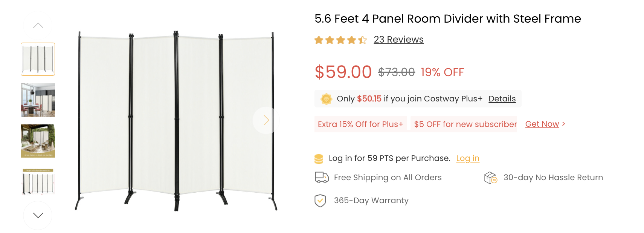The width and height of the screenshot is (644, 233).
Task: Click the Costway Plus+ gold badge icon
Action: tap(326, 99)
